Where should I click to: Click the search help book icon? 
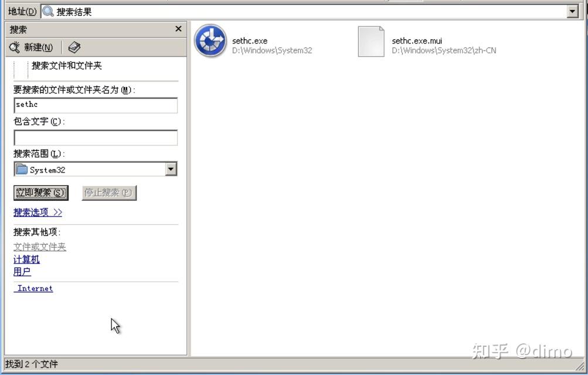point(74,48)
